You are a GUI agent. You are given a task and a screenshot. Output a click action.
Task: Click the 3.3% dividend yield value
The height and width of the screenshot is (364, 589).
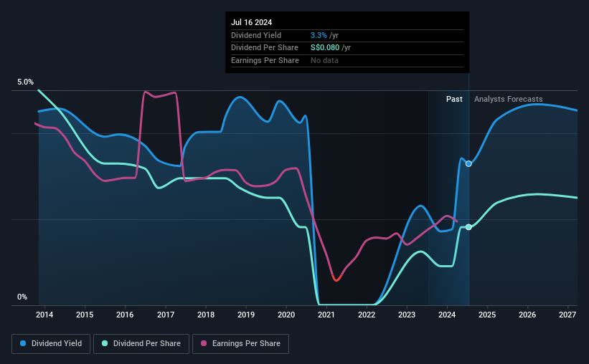coord(319,35)
